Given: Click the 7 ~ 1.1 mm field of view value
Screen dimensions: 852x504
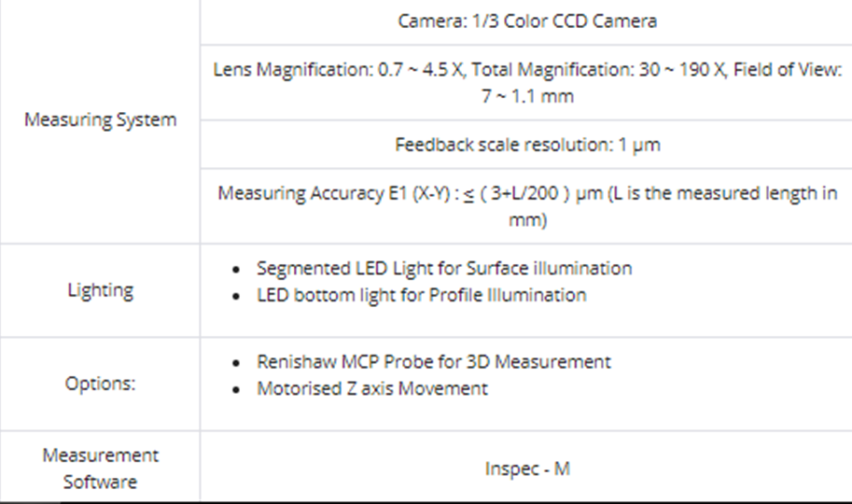Looking at the screenshot, I should (x=527, y=95).
